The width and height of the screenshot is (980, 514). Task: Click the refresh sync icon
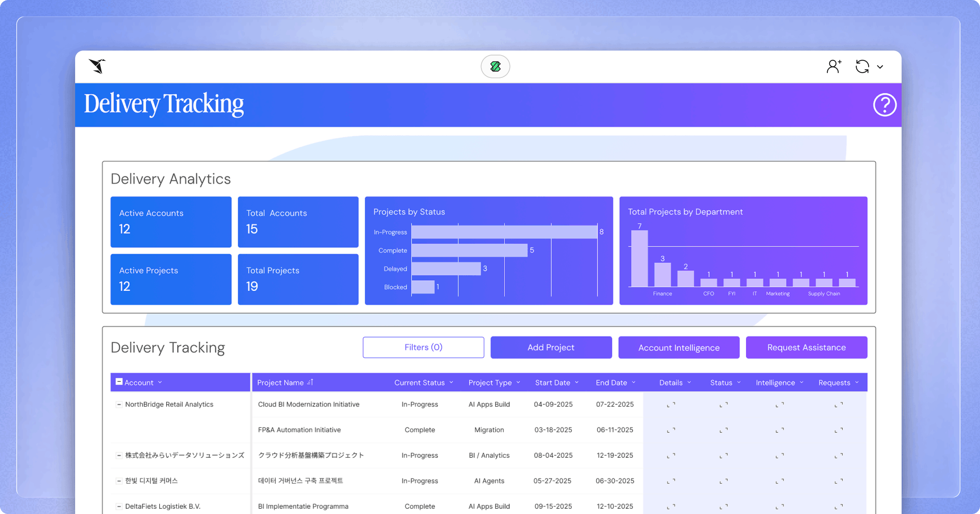(863, 66)
